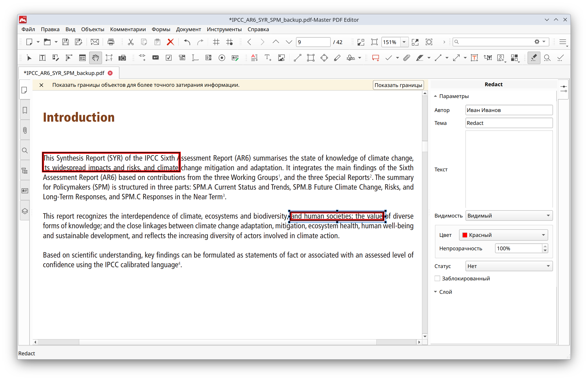Open the Правка menu
This screenshot has width=588, height=380.
(50, 29)
